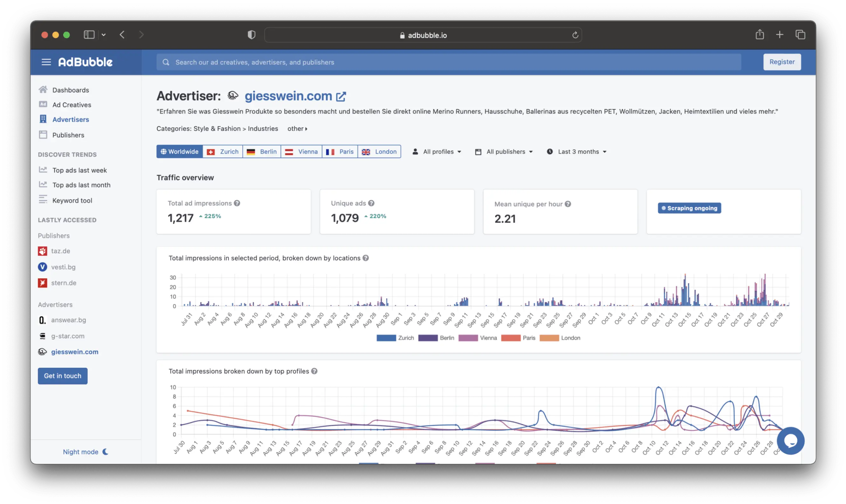This screenshot has width=846, height=504.
Task: Toggle Night mode switch
Action: click(x=86, y=452)
